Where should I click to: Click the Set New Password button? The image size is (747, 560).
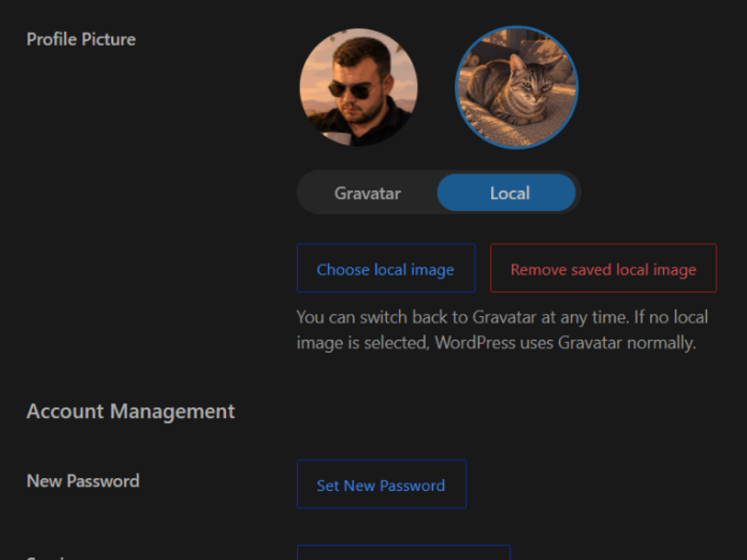382,484
